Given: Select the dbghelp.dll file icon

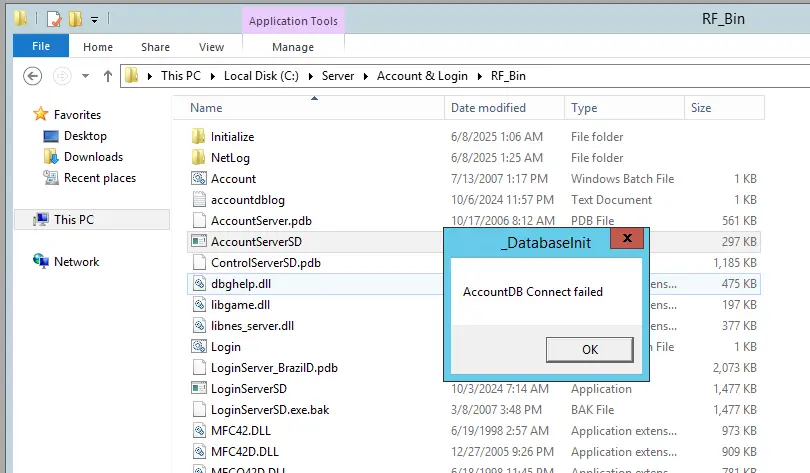Looking at the screenshot, I should [x=199, y=283].
